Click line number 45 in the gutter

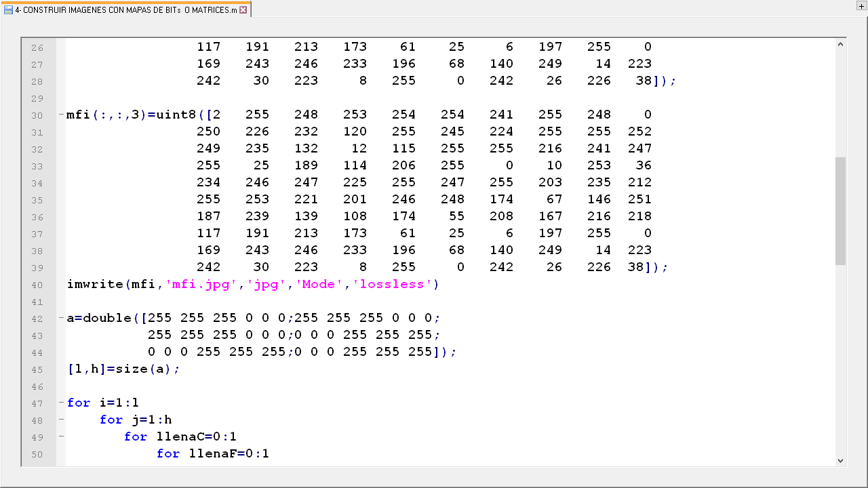[37, 369]
